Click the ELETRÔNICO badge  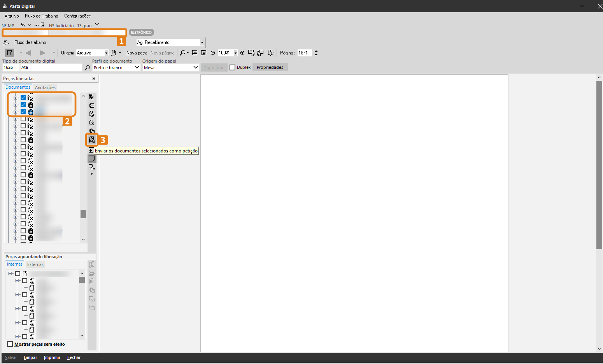pos(141,33)
